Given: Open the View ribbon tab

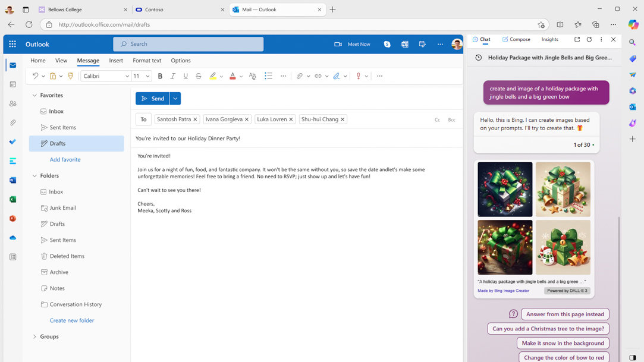Looking at the screenshot, I should 61,61.
